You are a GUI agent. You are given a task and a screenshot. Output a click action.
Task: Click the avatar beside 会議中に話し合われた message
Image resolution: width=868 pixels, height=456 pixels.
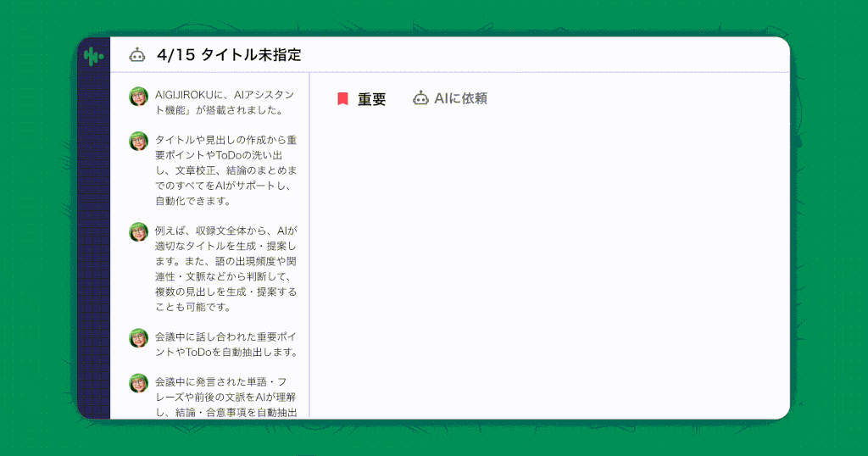click(x=138, y=337)
